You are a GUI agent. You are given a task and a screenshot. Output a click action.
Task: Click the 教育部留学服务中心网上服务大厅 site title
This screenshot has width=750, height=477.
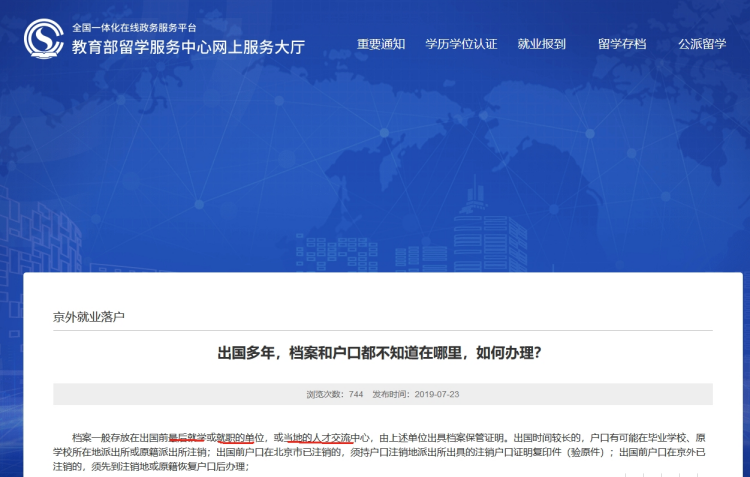point(188,47)
